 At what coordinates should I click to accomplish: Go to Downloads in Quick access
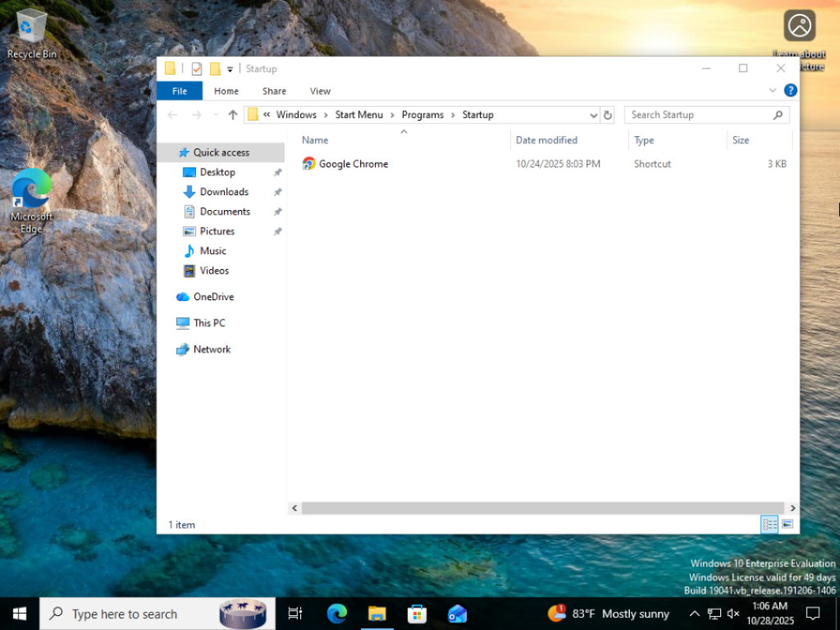224,192
